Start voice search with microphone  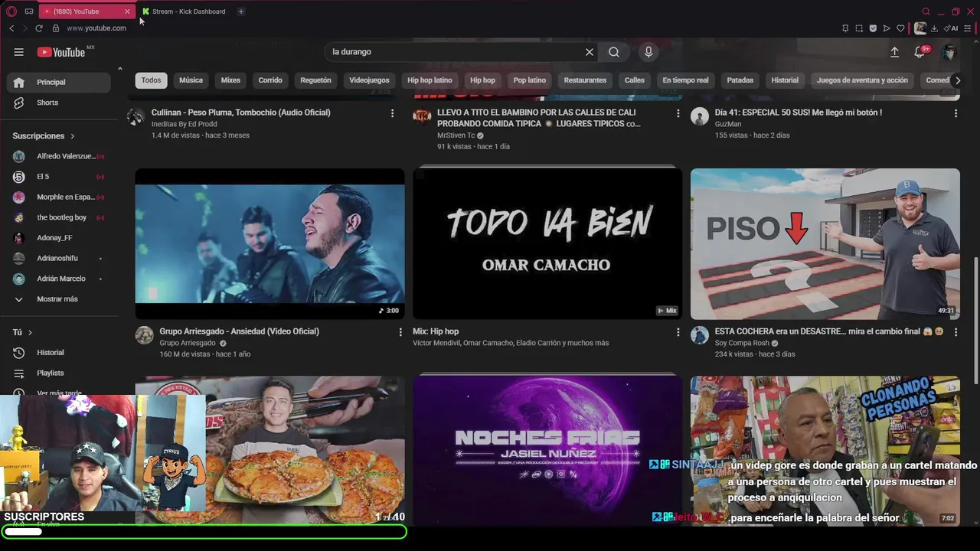(x=648, y=52)
